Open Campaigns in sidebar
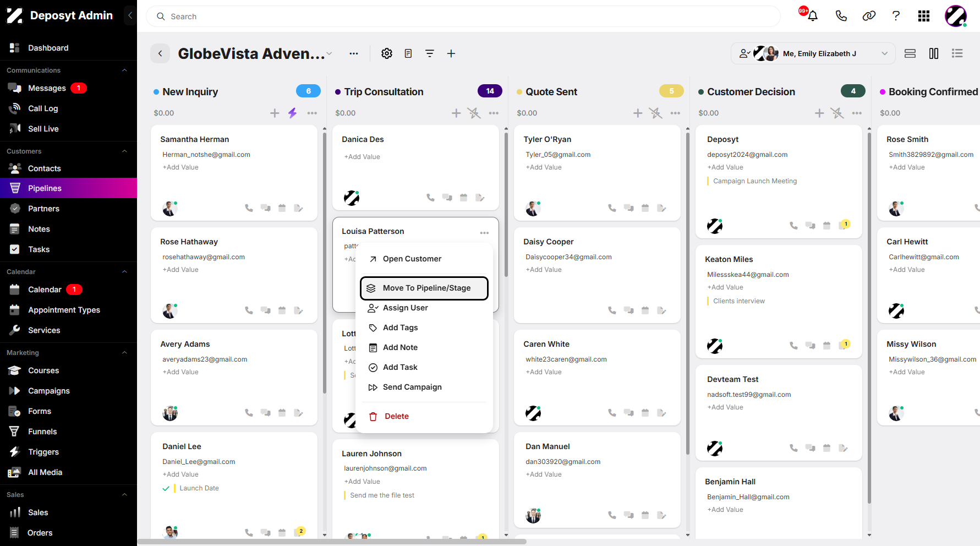This screenshot has width=980, height=546. pyautogui.click(x=68, y=391)
